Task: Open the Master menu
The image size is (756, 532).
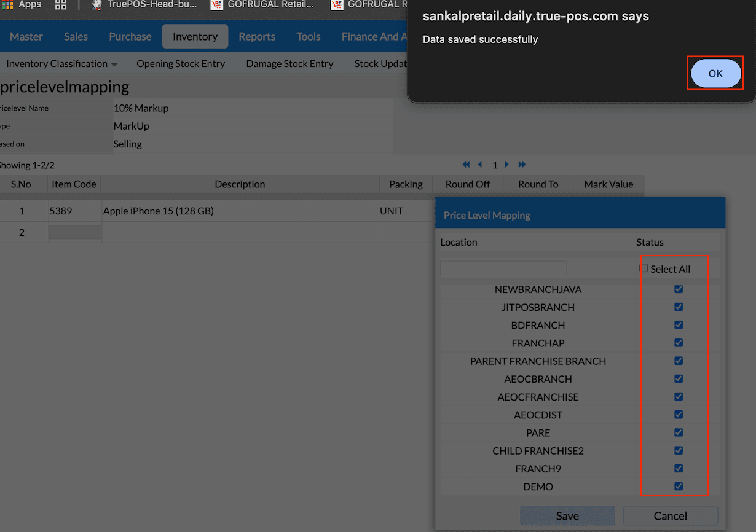Action: click(x=26, y=37)
